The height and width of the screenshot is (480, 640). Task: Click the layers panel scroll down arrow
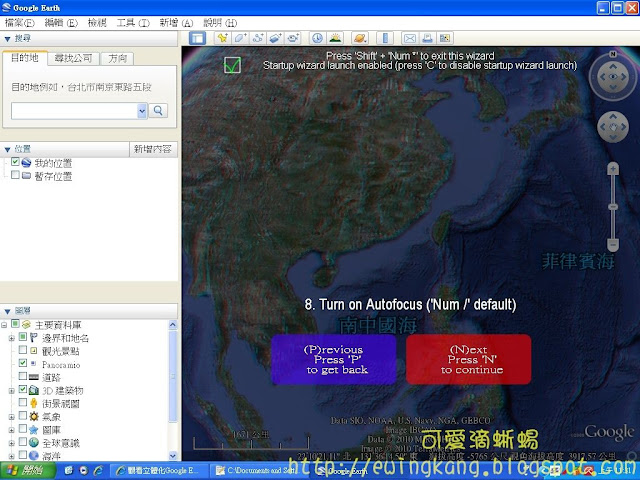(173, 456)
